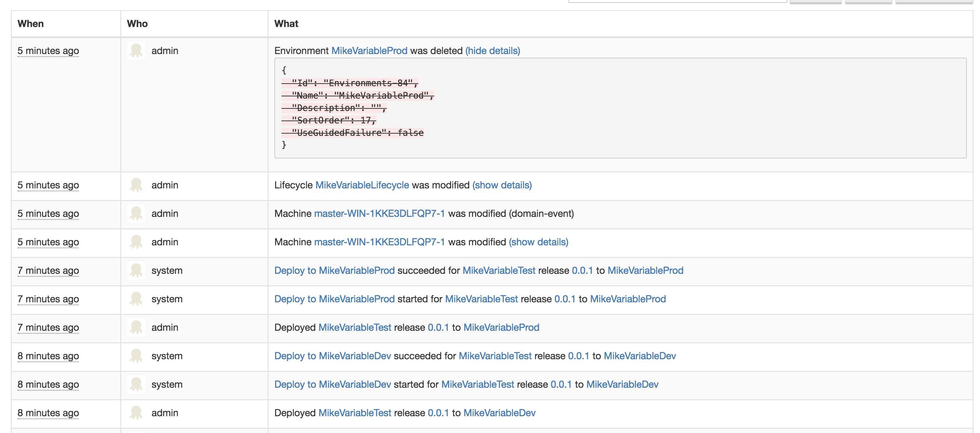Open MikeVariableProd target in Deployed admin row
The width and height of the screenshot is (980, 433).
(501, 327)
